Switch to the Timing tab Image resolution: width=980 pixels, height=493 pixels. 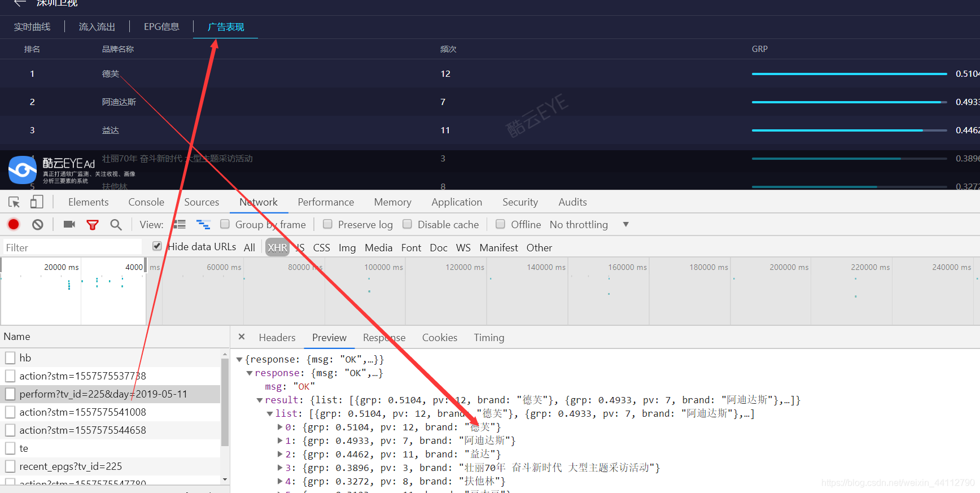[489, 338]
